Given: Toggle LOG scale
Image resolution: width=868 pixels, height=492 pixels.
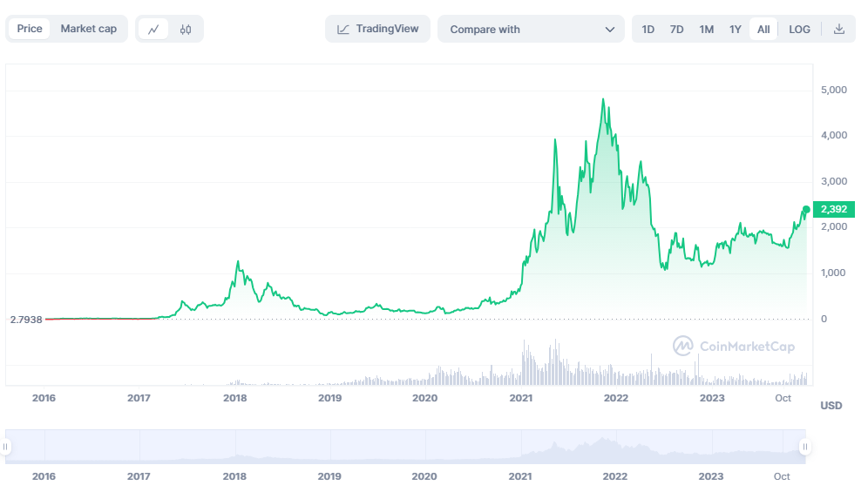Looking at the screenshot, I should pos(799,30).
